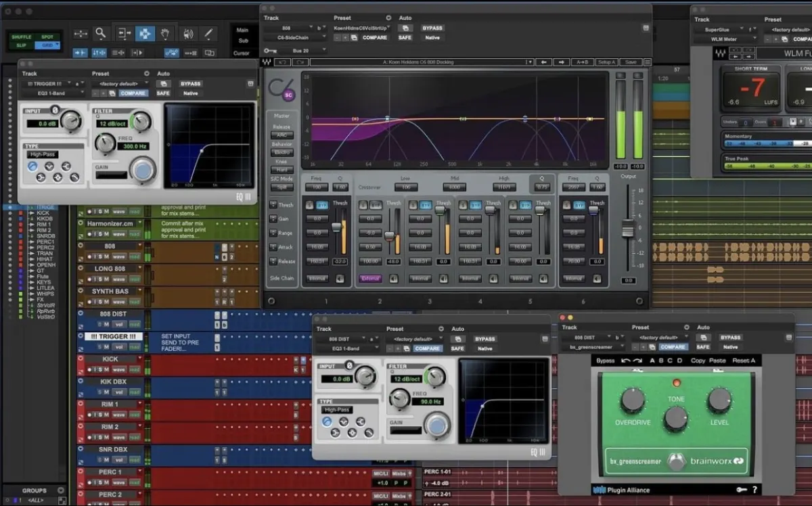Open the Grid mode dropdown
This screenshot has width=812, height=506.
click(47, 45)
